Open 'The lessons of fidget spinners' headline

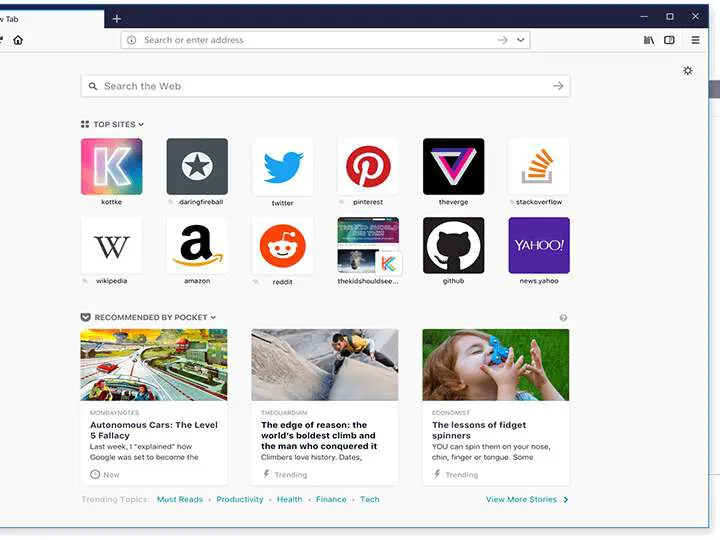click(479, 430)
